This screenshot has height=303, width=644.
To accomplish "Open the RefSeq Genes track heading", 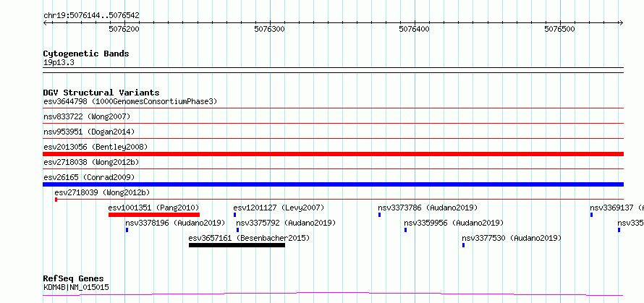I will [x=73, y=279].
